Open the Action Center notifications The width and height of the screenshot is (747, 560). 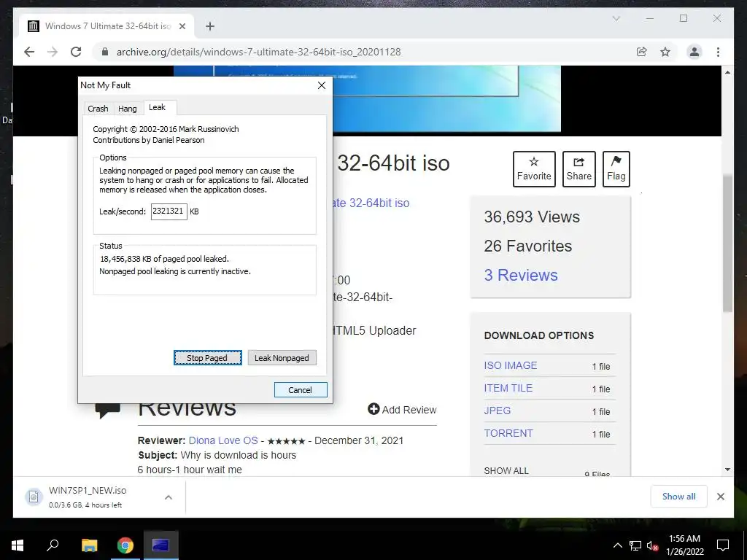(x=723, y=545)
